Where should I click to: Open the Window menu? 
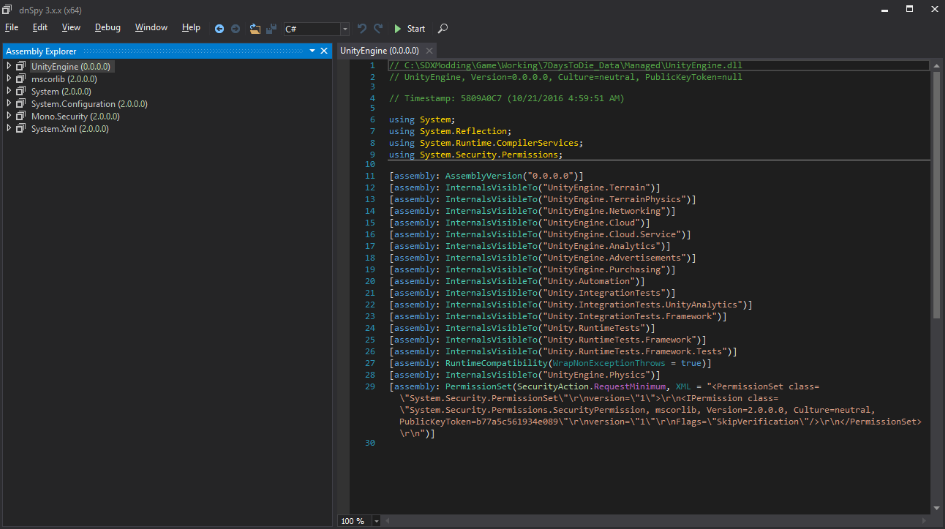(151, 28)
